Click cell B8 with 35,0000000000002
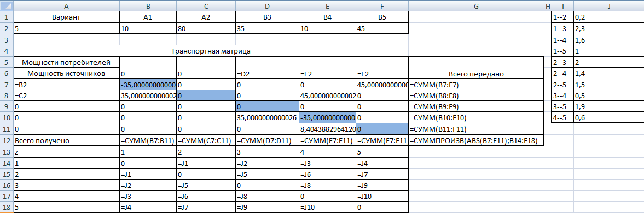644x213 pixels. [x=148, y=96]
